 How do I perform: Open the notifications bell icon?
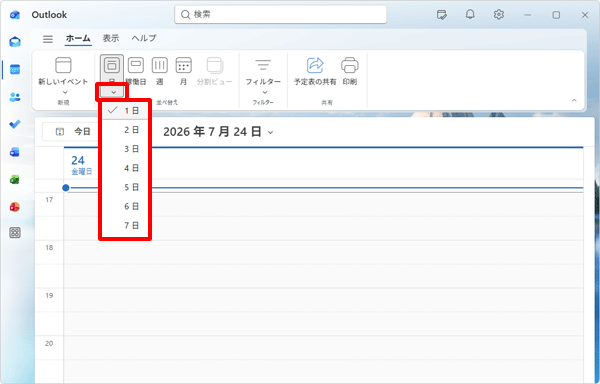click(470, 15)
